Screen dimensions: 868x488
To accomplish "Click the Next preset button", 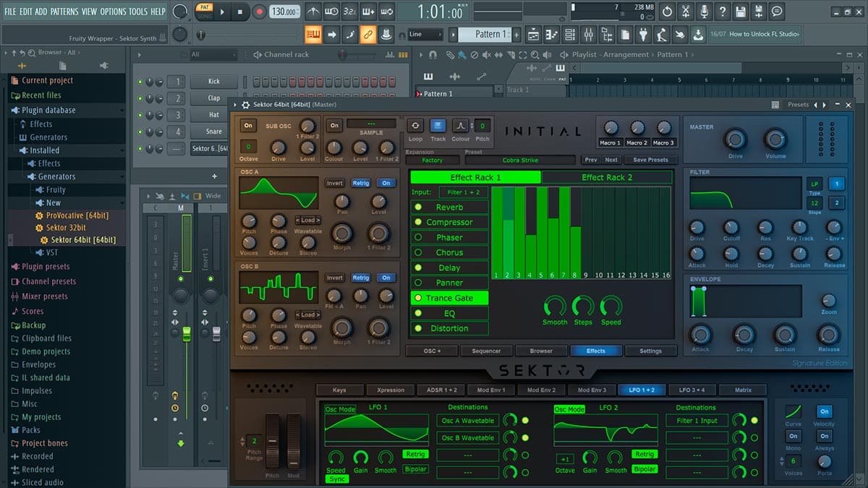I will pos(611,160).
